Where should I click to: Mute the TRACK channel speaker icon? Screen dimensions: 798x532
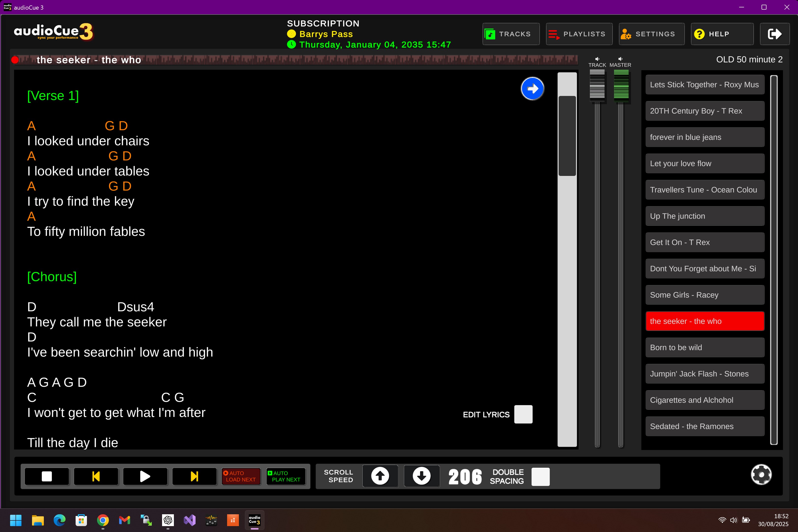(x=597, y=59)
